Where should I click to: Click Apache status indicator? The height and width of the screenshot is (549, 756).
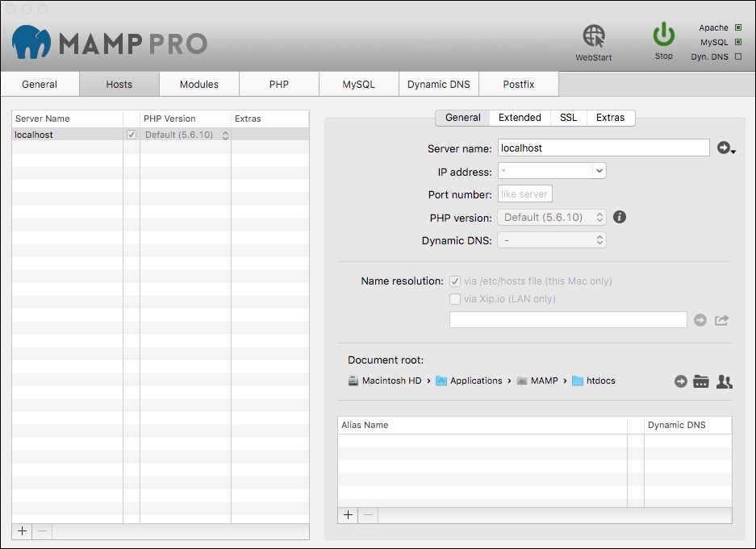(x=738, y=27)
